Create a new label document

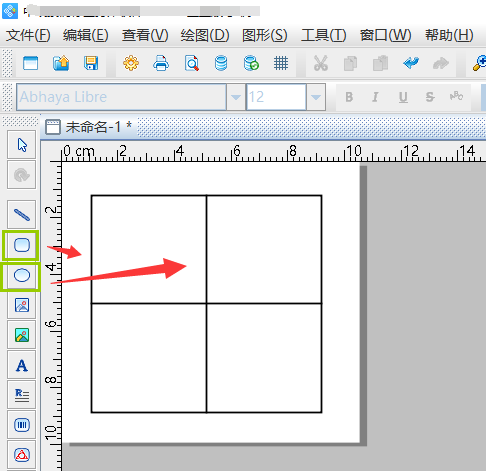(30, 63)
